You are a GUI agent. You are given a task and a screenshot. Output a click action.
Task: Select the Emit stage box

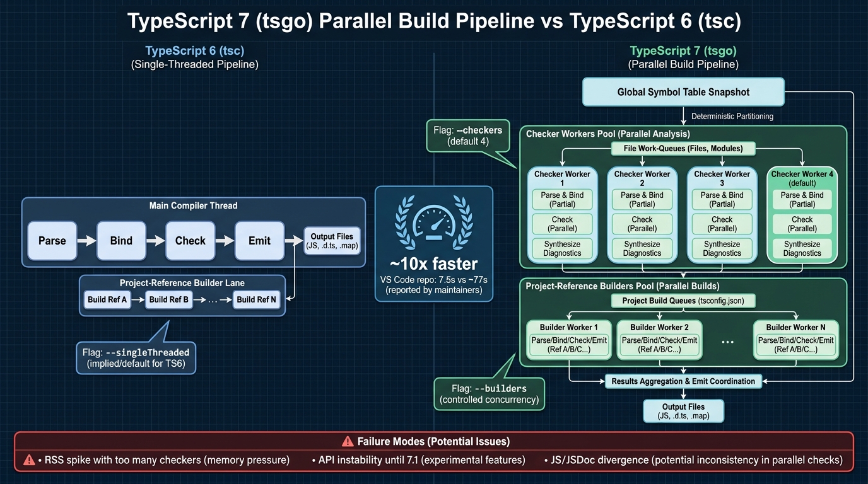[x=259, y=241]
